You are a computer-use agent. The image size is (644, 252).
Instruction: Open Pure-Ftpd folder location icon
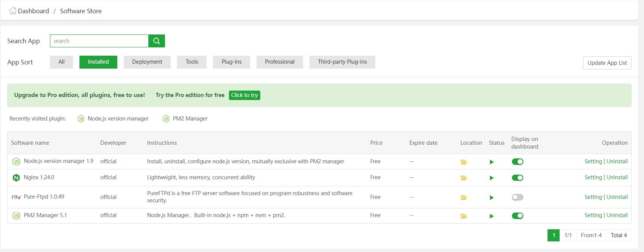464,197
